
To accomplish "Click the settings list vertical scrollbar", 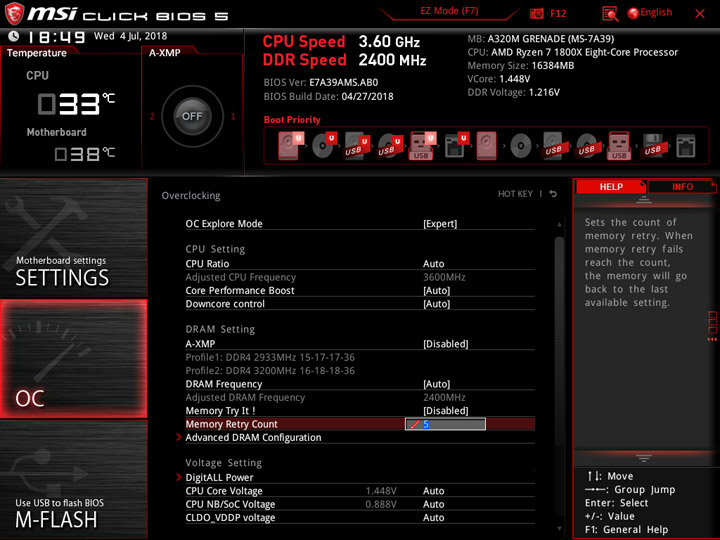I will point(559,341).
